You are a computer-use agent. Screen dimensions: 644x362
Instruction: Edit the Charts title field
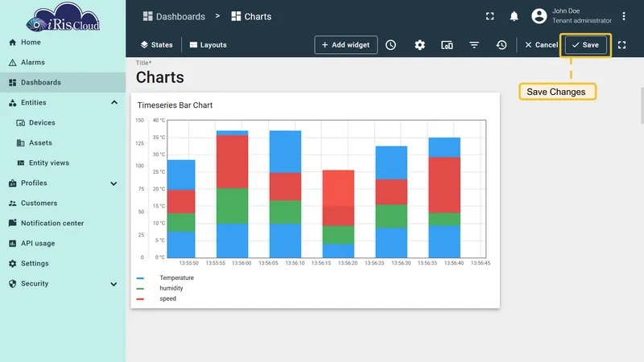point(160,77)
